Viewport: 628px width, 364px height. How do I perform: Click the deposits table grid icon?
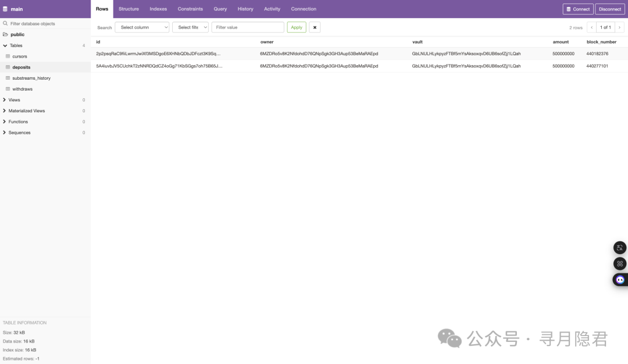(8, 67)
